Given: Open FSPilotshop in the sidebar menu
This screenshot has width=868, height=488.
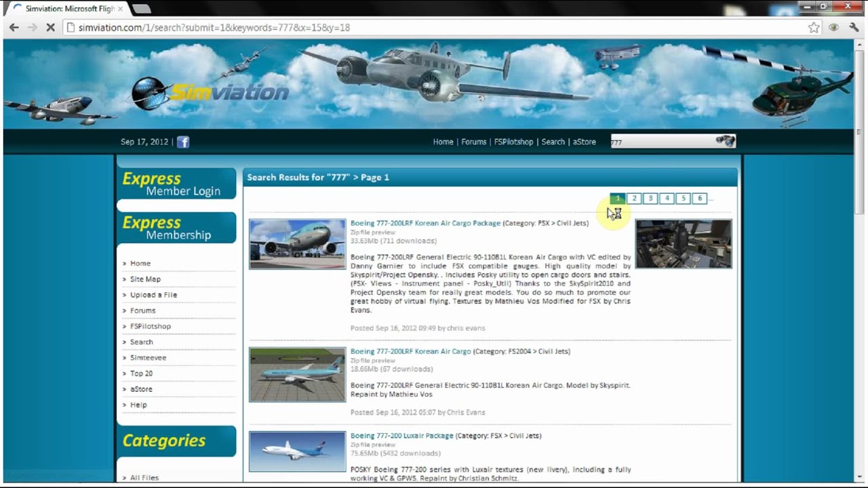Looking at the screenshot, I should pyautogui.click(x=151, y=326).
